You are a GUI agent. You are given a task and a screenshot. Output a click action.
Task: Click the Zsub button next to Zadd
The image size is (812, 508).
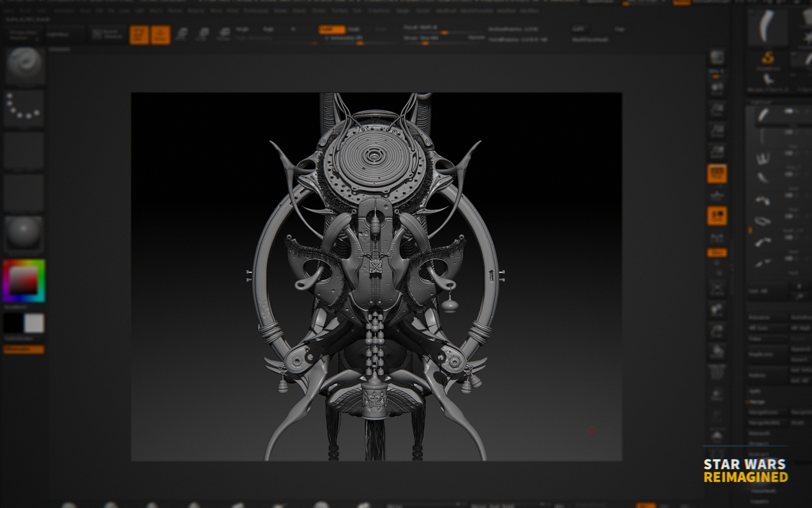coord(353,29)
